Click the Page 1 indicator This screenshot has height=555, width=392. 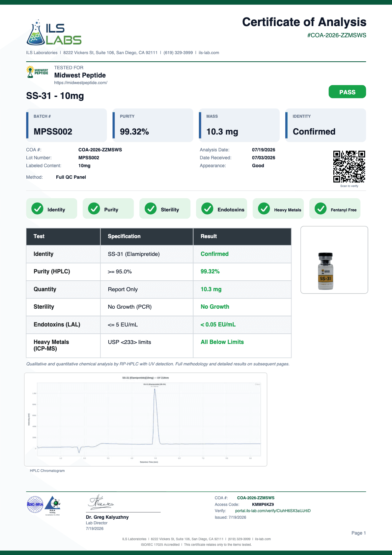(x=358, y=533)
